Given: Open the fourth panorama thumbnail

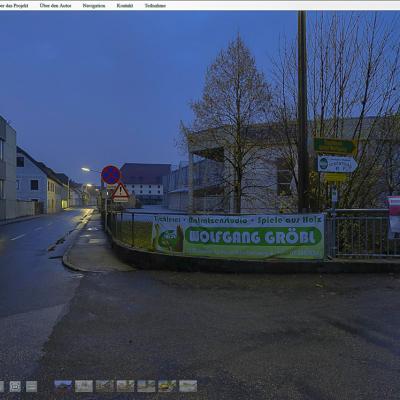Looking at the screenshot, I should (x=126, y=386).
